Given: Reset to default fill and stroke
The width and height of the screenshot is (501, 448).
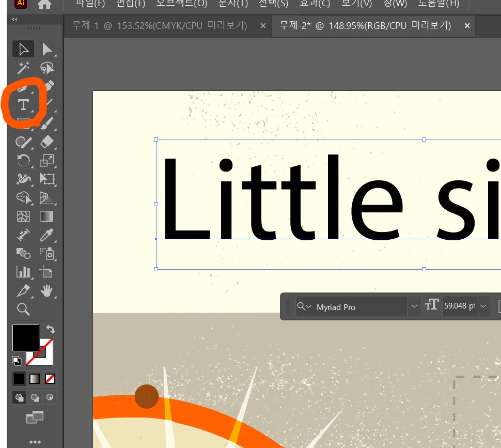Looking at the screenshot, I should click(17, 361).
